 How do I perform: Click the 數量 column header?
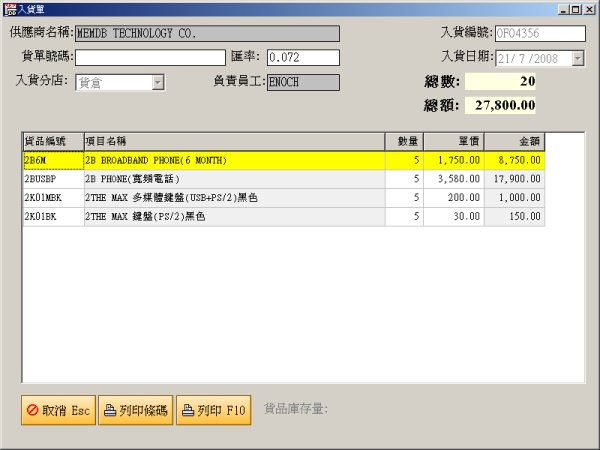(404, 142)
